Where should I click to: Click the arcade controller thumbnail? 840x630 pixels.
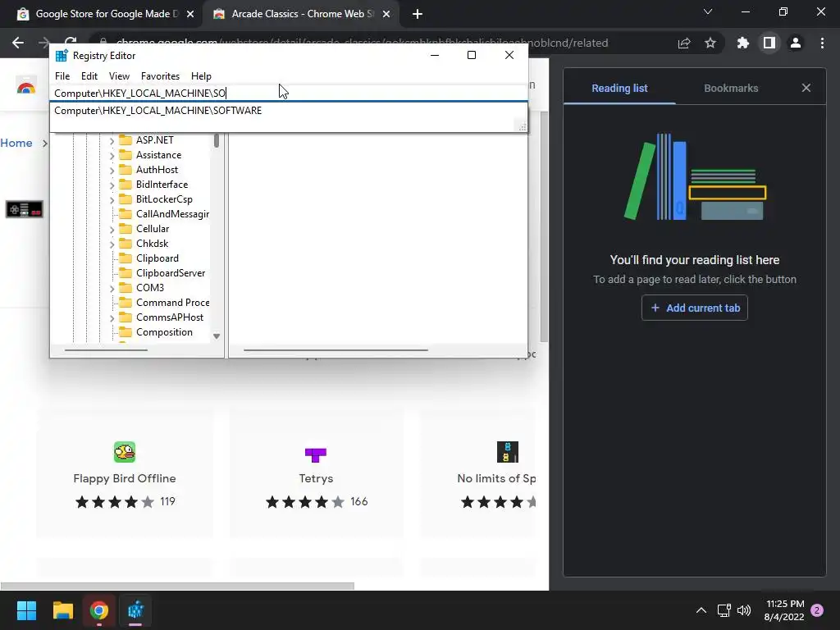click(25, 209)
